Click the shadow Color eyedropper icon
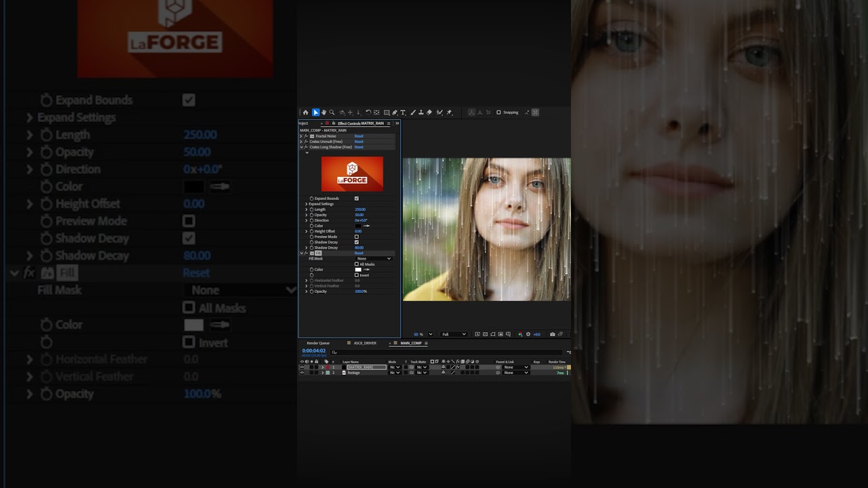The image size is (868, 488). tap(366, 226)
